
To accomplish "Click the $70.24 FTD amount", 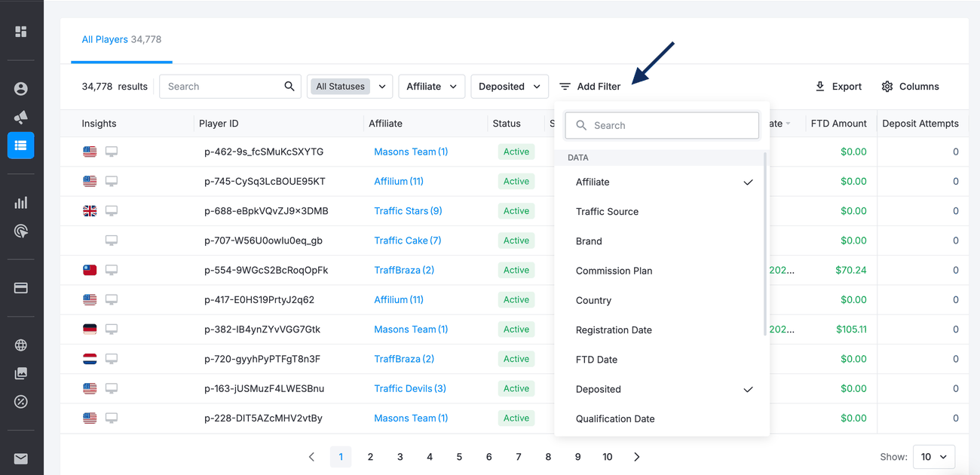I will [x=851, y=270].
